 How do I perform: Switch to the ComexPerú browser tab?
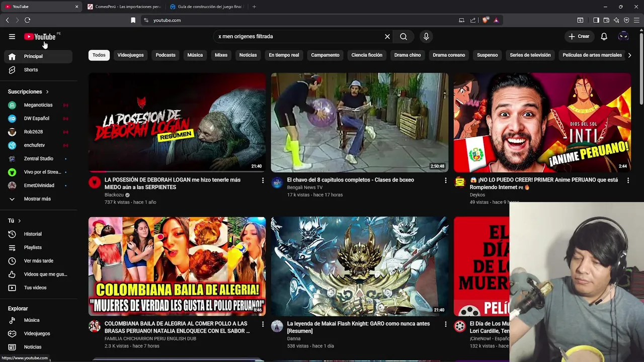(123, 7)
